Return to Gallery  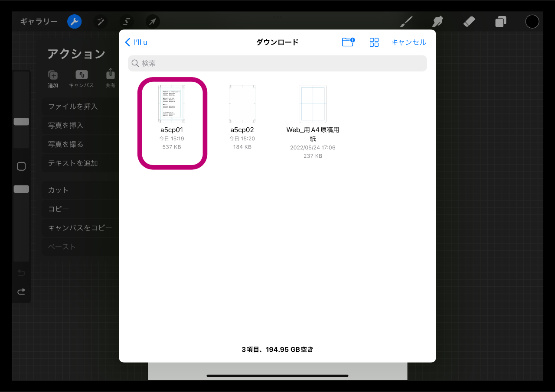(39, 22)
